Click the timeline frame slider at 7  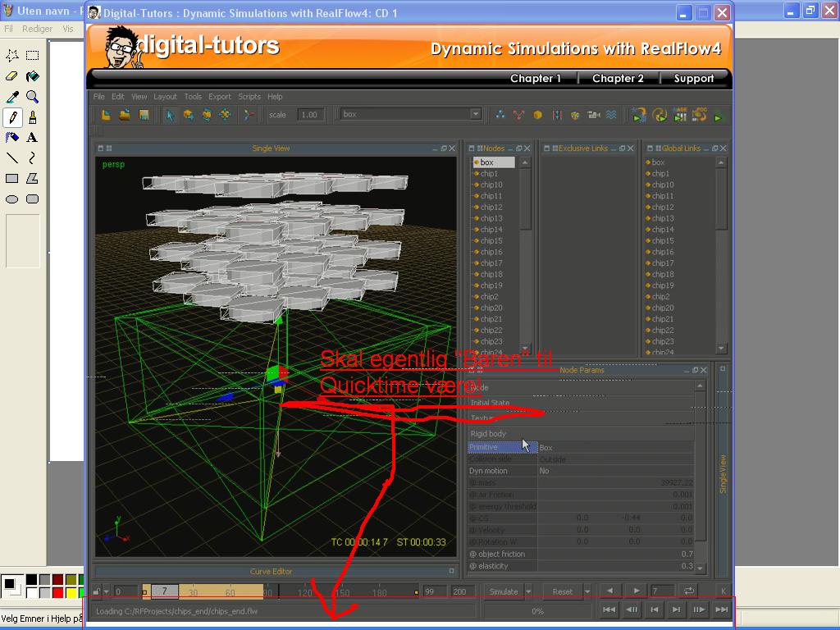[x=164, y=591]
